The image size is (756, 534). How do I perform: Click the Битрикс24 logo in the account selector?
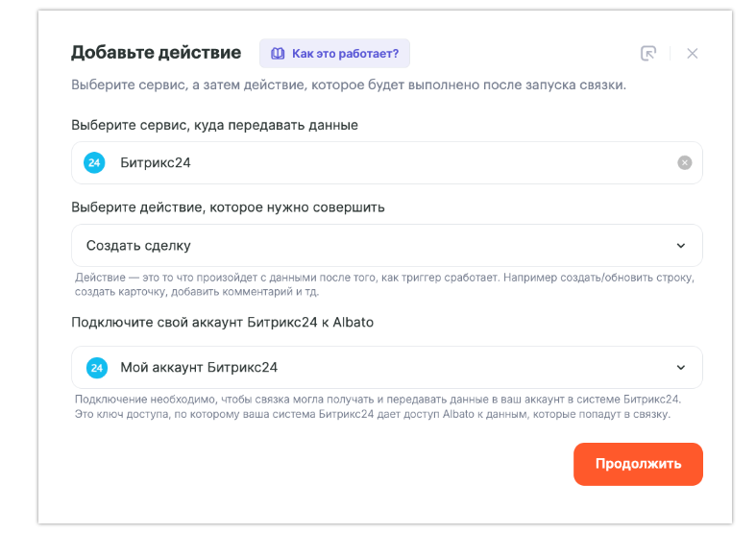pyautogui.click(x=96, y=368)
